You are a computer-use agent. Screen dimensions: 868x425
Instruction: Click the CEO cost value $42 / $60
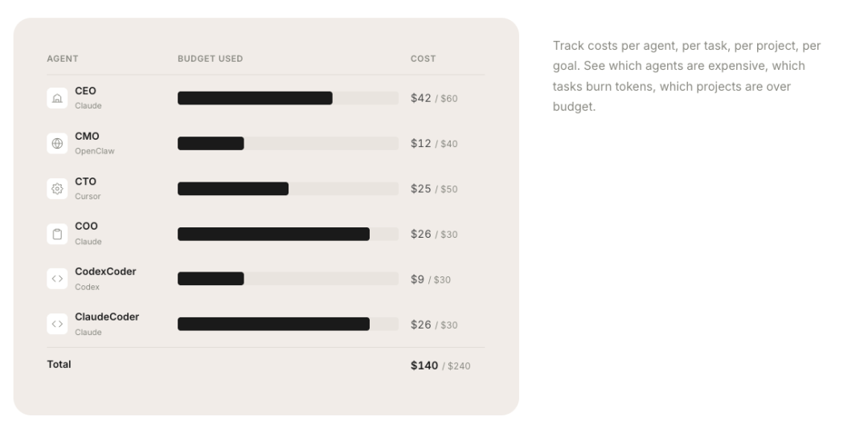click(x=434, y=99)
